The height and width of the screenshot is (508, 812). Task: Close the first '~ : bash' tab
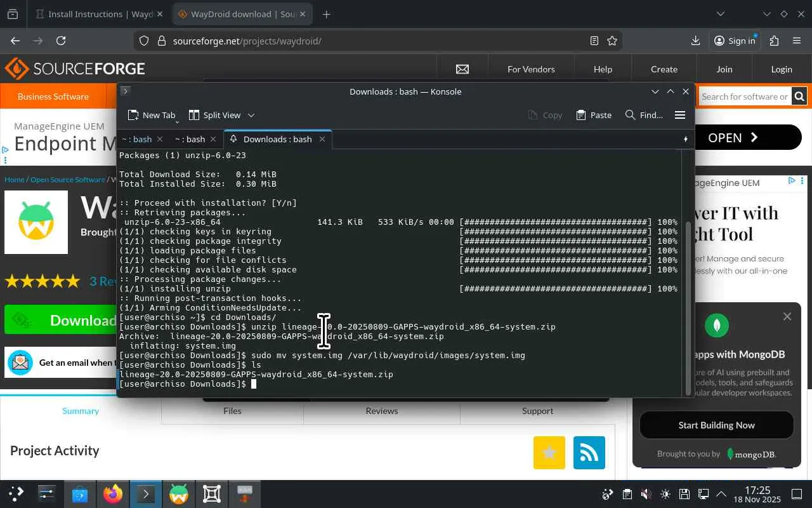(x=160, y=139)
